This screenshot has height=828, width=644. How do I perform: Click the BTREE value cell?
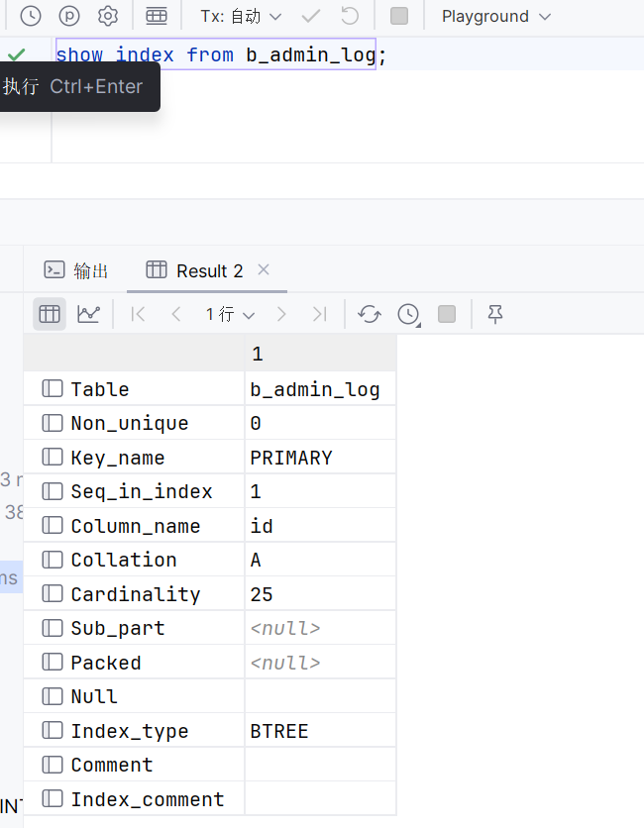pos(320,731)
